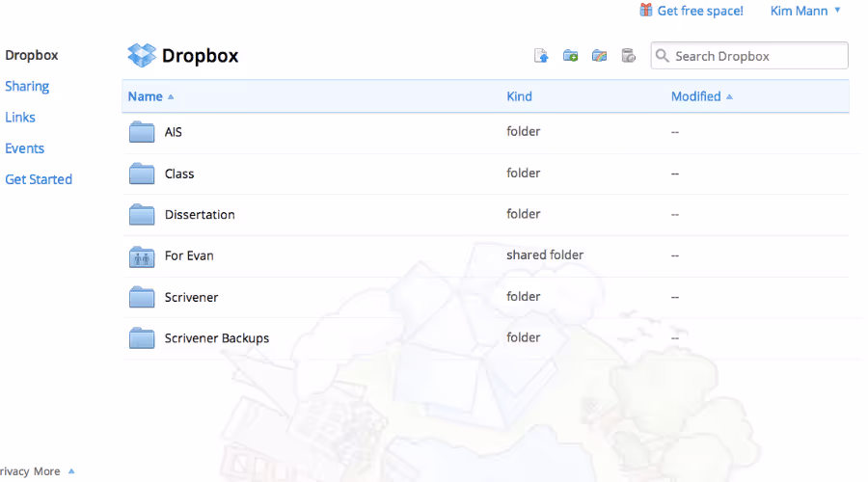
Task: Open Sharing section in sidebar
Action: click(x=27, y=87)
